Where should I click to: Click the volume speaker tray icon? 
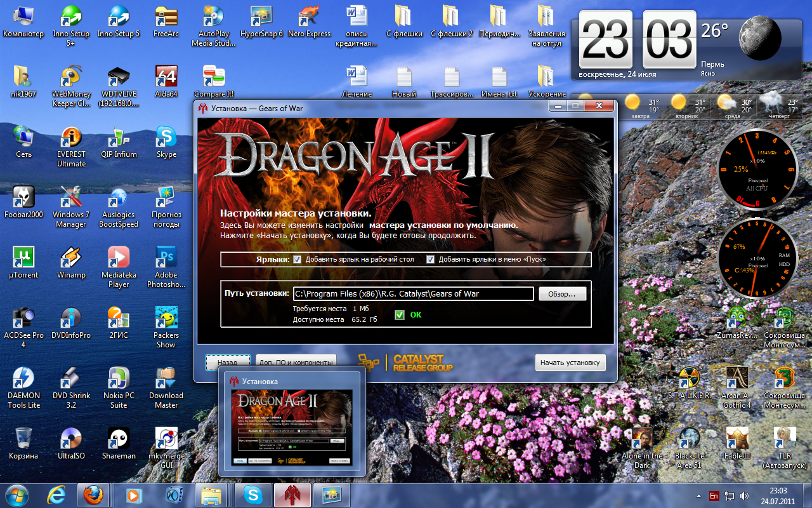point(744,496)
